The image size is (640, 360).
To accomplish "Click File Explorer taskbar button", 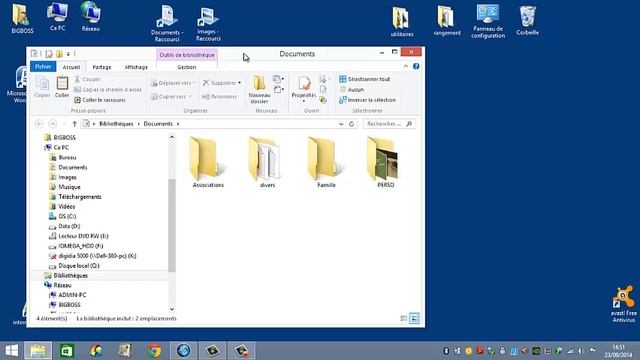I will pyautogui.click(x=38, y=351).
